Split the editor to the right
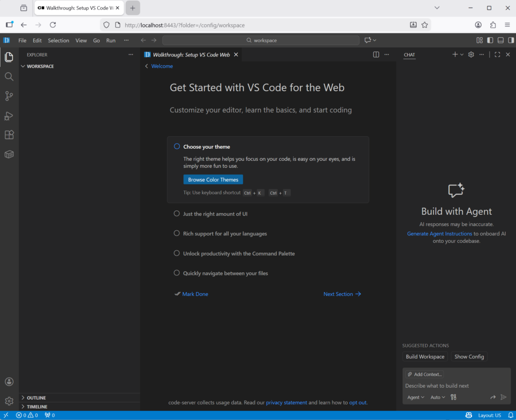Viewport: 516px width, 420px height. click(x=376, y=54)
